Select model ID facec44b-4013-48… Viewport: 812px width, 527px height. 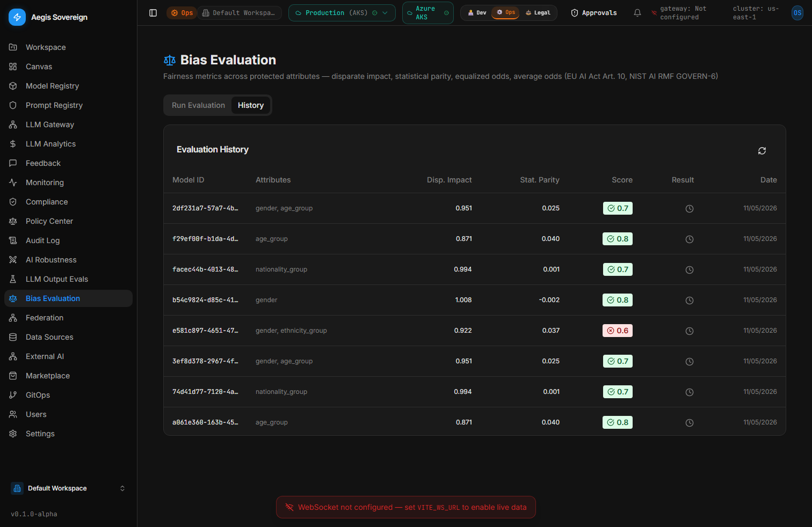tap(205, 269)
